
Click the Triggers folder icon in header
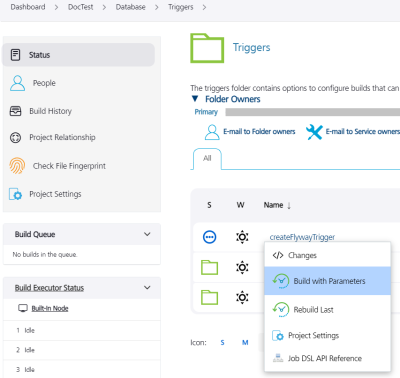click(x=207, y=48)
